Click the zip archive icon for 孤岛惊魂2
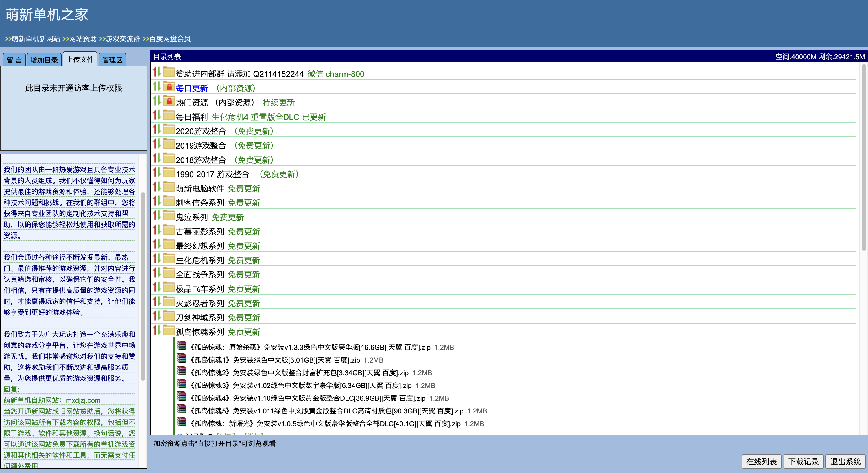868x473 pixels. 182,372
